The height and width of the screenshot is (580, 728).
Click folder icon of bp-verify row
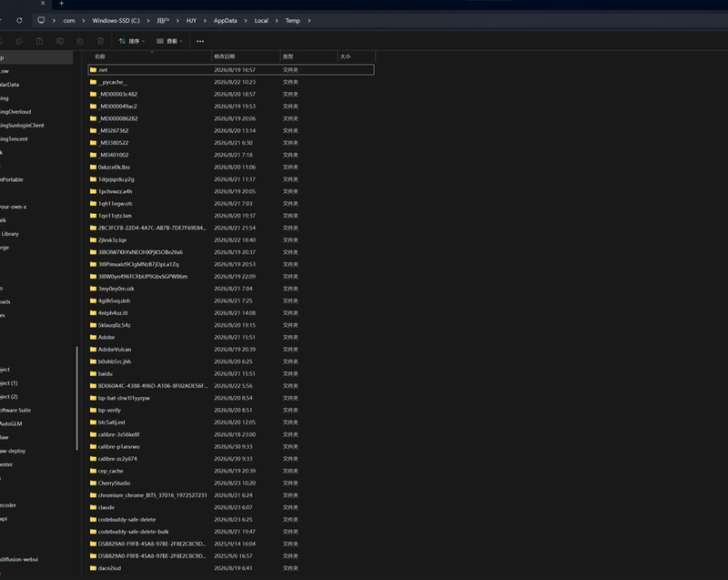click(94, 410)
